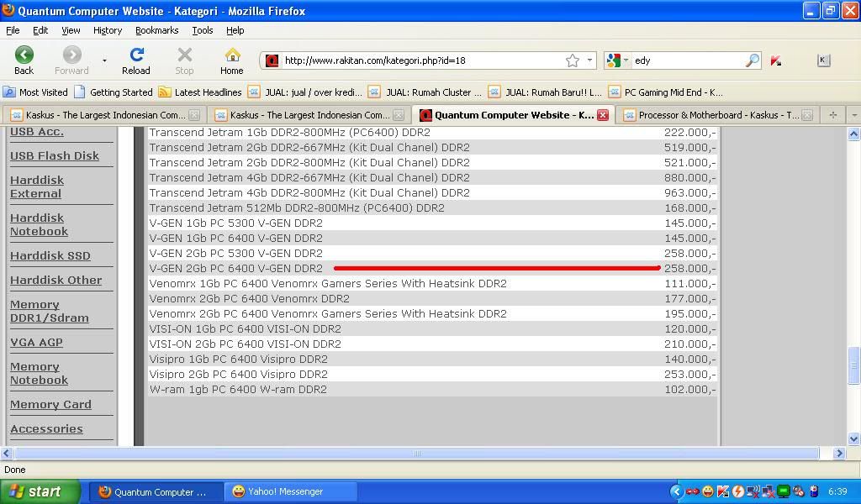The width and height of the screenshot is (861, 504).
Task: Click the site favicon in address bar
Action: click(272, 60)
